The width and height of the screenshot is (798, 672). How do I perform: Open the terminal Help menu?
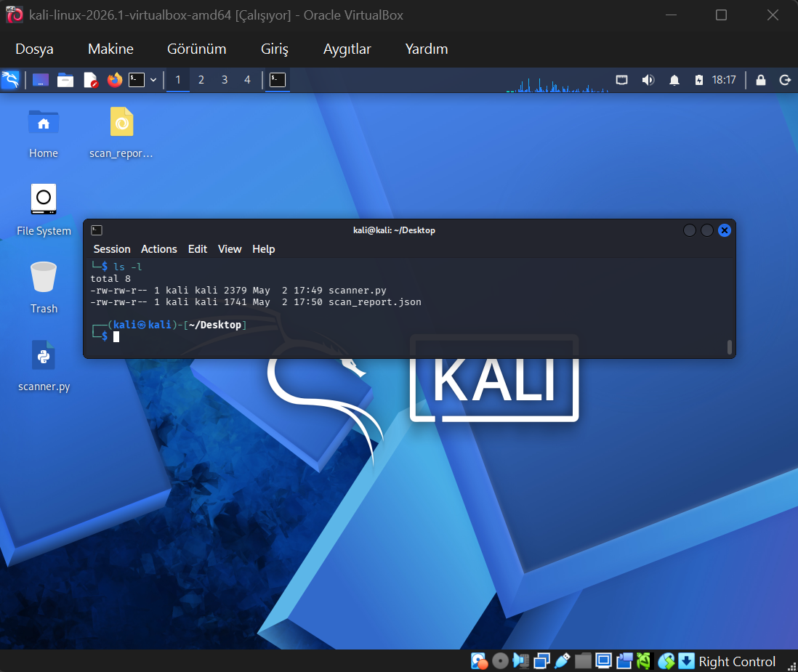[264, 248]
